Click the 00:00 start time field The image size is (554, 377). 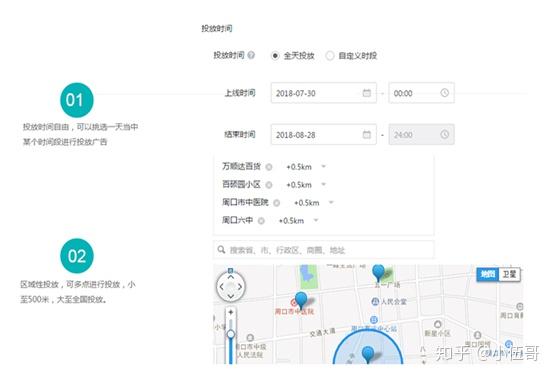click(x=422, y=93)
